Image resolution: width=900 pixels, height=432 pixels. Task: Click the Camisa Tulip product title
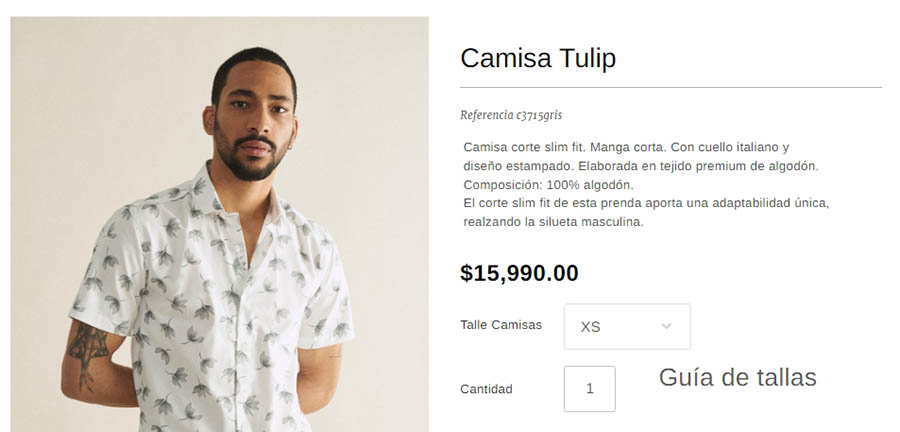click(538, 58)
